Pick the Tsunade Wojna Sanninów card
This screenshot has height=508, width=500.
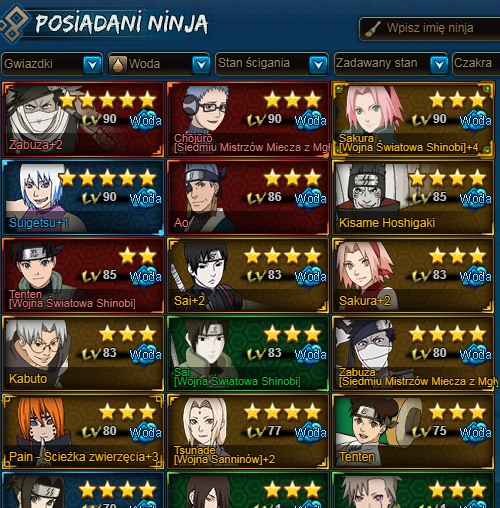tap(248, 431)
